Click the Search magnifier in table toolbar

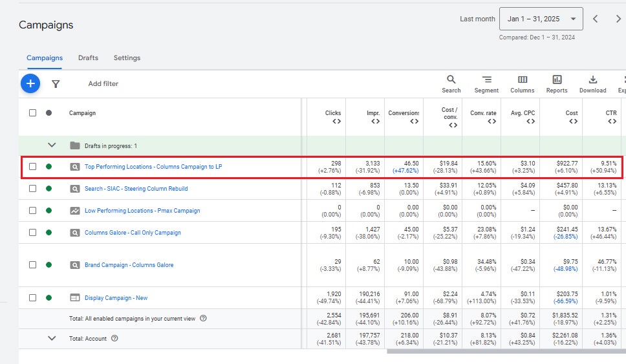[451, 80]
